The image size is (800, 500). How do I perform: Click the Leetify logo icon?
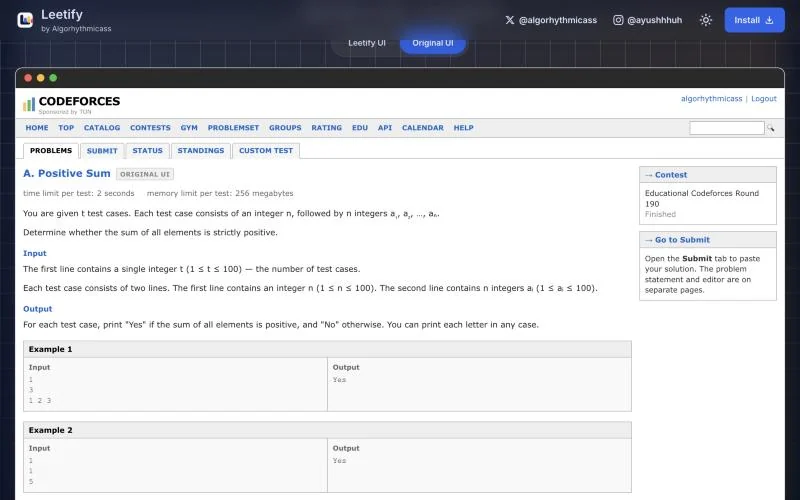(x=25, y=20)
